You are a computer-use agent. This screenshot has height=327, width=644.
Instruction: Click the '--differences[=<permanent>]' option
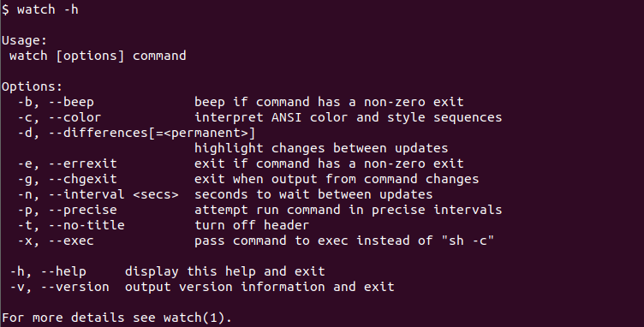(x=152, y=133)
